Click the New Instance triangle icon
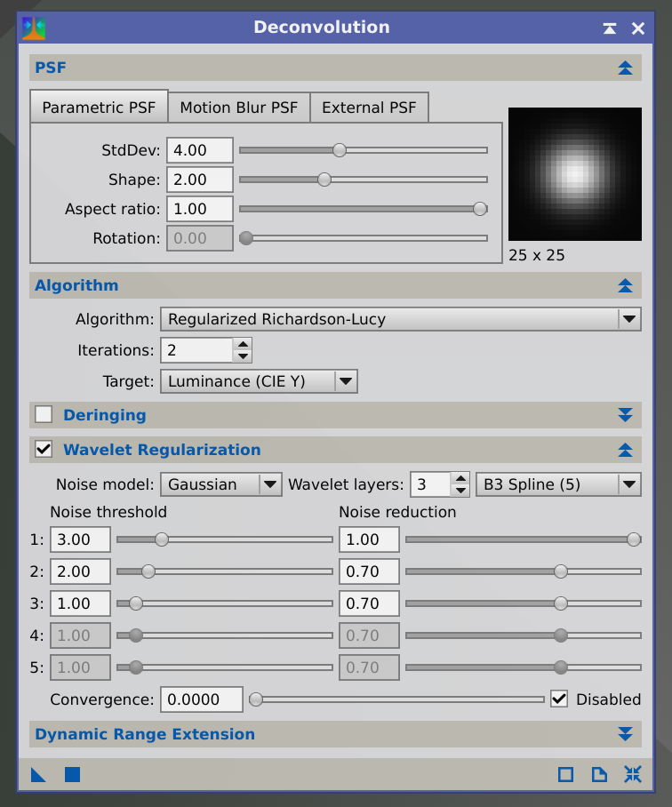The image size is (672, 807). 38,775
